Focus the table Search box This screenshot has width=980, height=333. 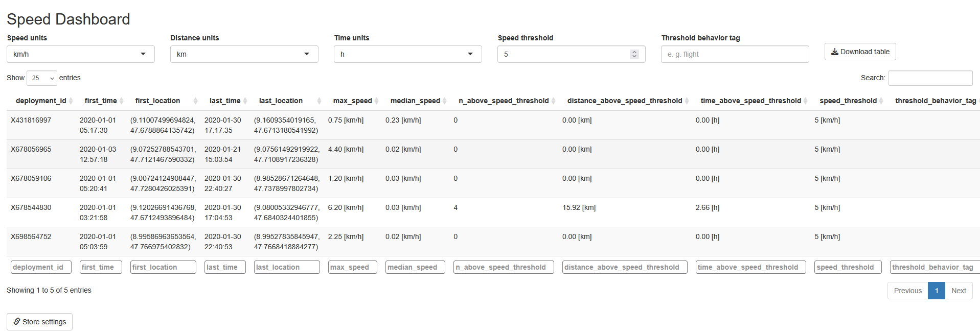coord(930,78)
